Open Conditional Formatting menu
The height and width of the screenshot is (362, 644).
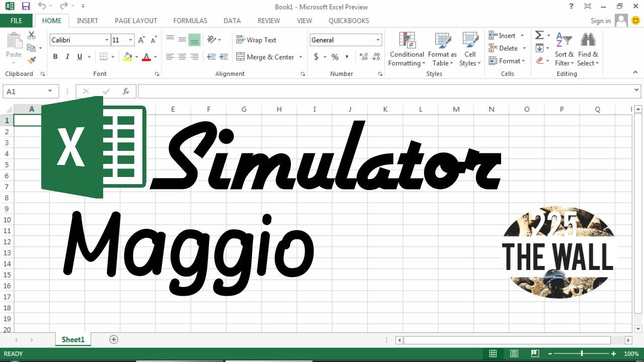click(x=407, y=49)
